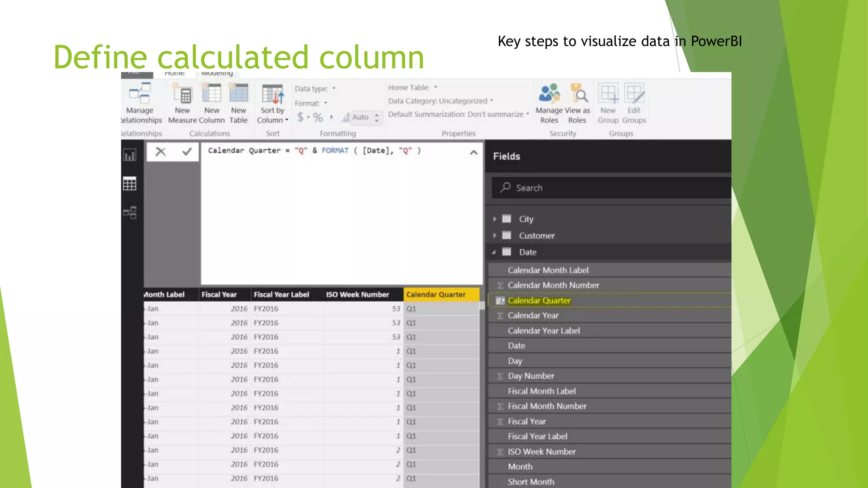Cancel the formula with X button

[x=161, y=152]
